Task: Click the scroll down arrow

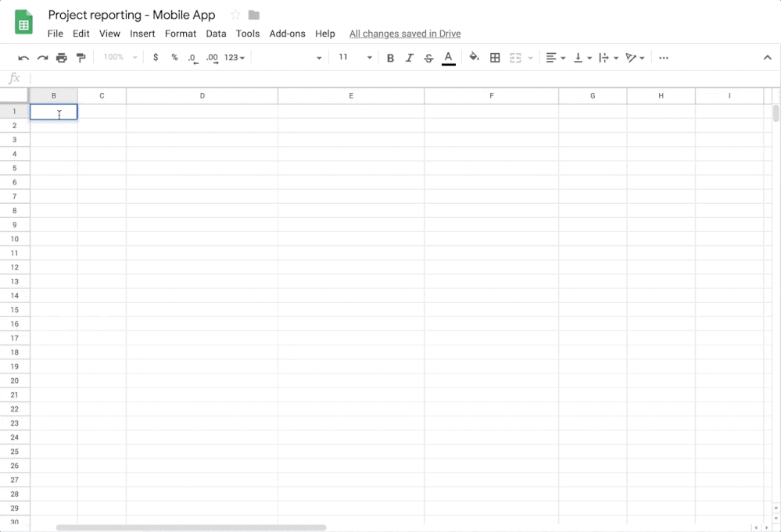Action: [776, 519]
